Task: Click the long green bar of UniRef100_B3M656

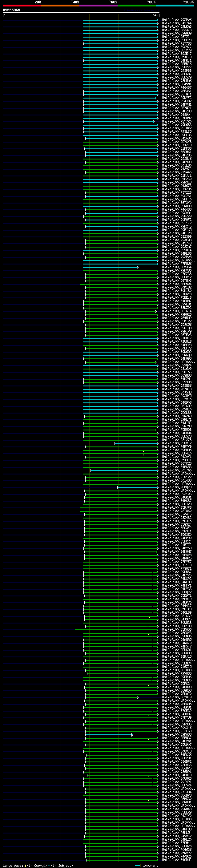Action: tap(117, 630)
